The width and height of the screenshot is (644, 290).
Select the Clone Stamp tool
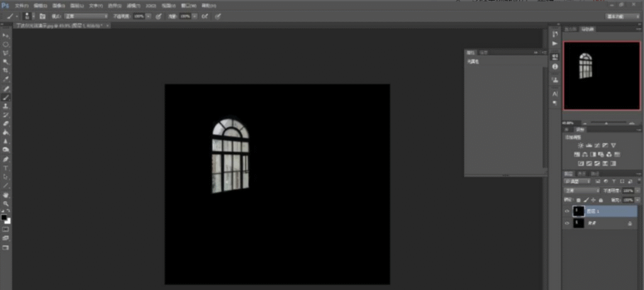pyautogui.click(x=6, y=106)
